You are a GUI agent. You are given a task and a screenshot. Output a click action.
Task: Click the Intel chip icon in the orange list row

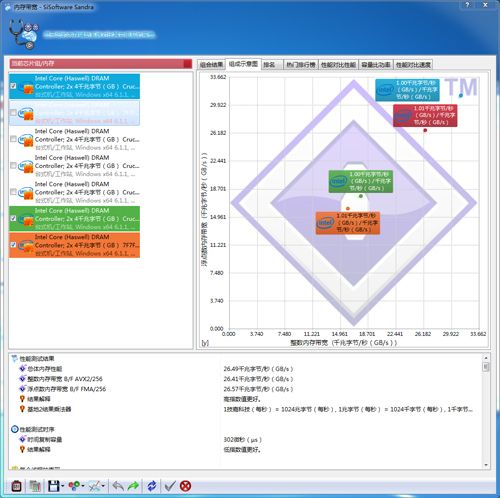(26, 246)
